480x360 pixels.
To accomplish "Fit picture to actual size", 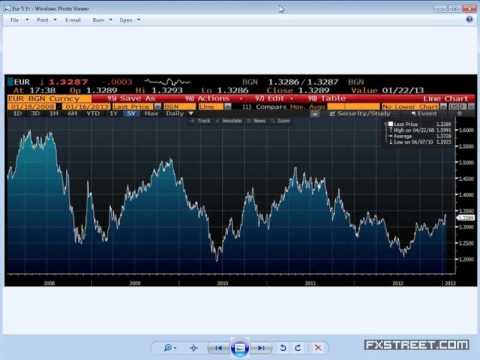I will point(194,348).
